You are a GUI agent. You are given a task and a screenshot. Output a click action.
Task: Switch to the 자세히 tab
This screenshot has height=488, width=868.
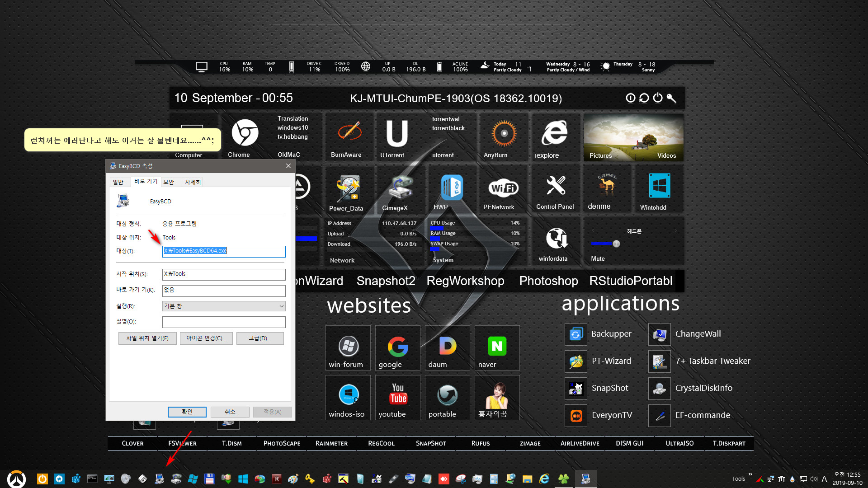click(x=193, y=182)
